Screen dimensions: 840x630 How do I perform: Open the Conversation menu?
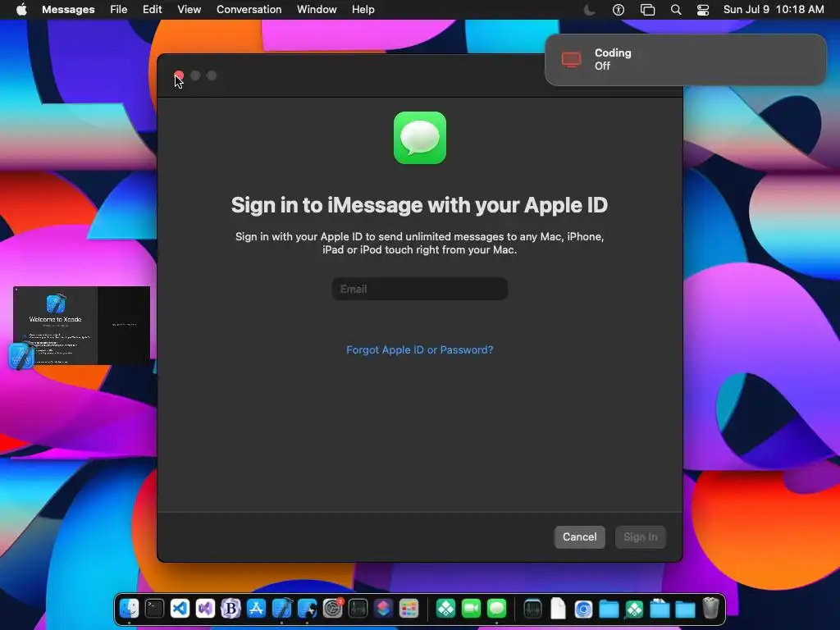(x=249, y=10)
